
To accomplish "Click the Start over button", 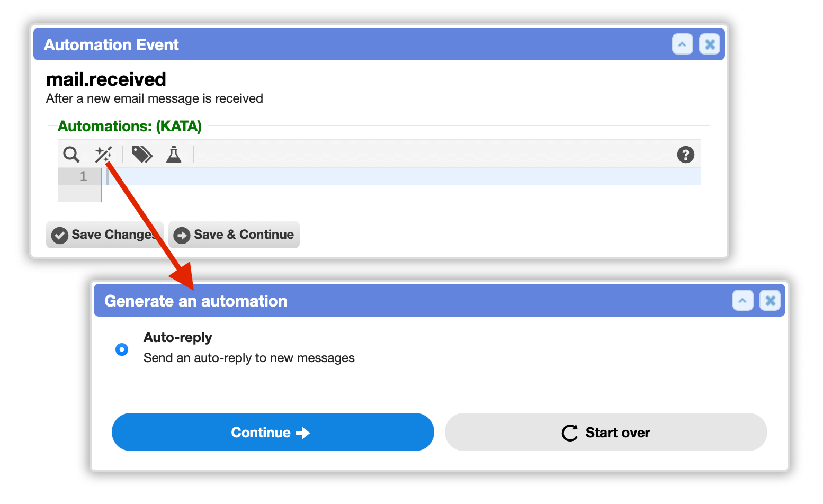I will (606, 432).
